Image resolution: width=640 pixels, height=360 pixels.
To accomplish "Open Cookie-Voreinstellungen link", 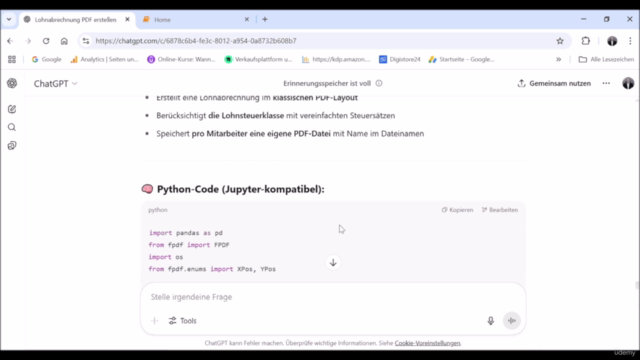I will tap(427, 343).
